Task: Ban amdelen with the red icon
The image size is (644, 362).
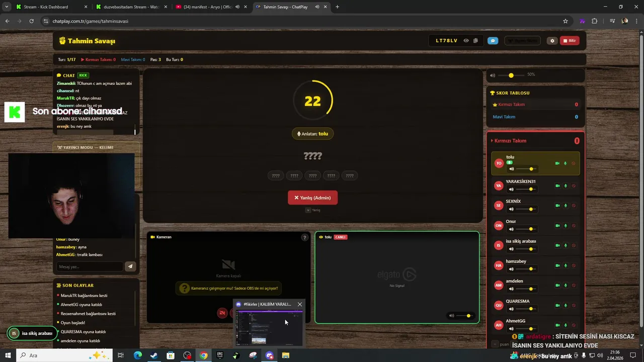Action: [574, 285]
